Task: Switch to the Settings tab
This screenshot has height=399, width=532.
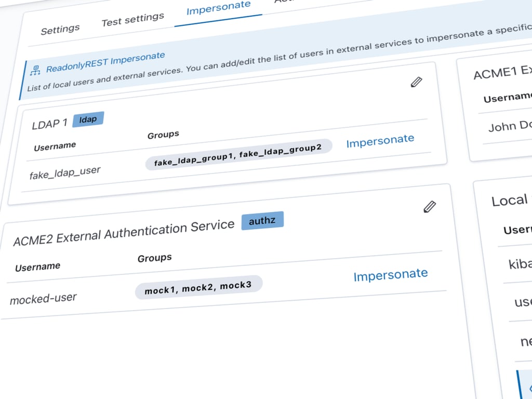Action: coord(60,30)
